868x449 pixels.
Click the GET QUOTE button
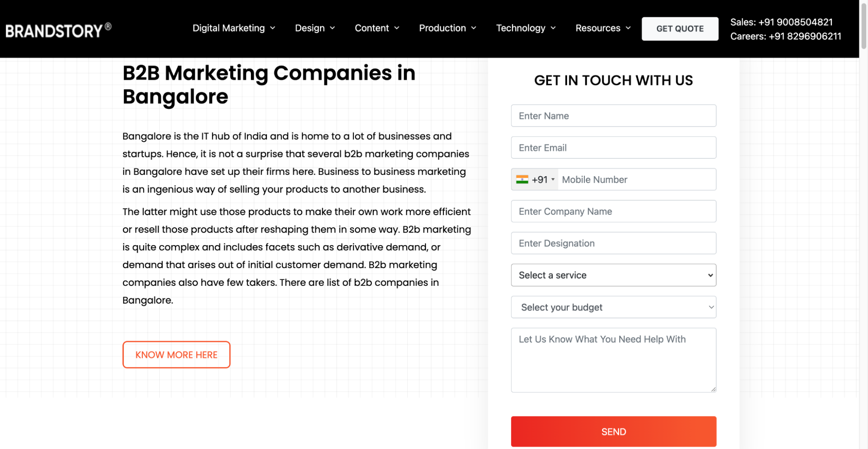(680, 28)
